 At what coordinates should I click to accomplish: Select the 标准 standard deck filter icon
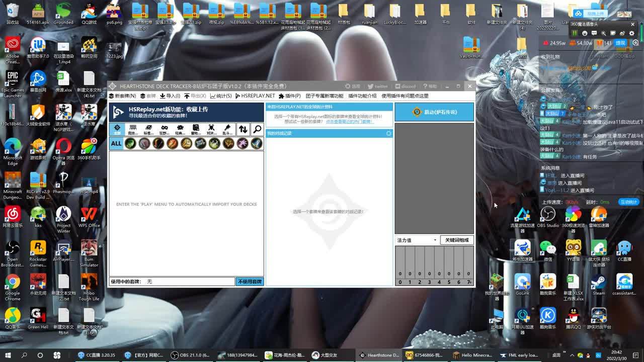pos(148,129)
